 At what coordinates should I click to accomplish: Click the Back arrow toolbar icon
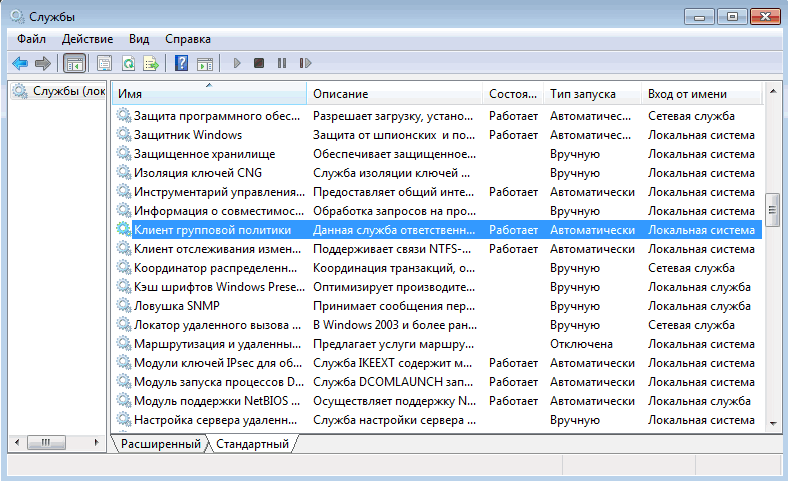(20, 63)
